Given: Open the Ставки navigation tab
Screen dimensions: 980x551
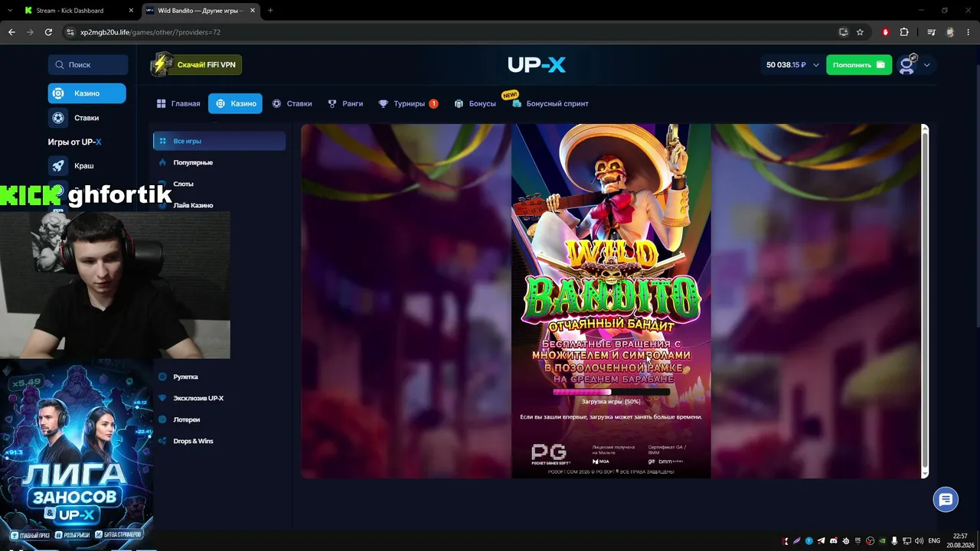Looking at the screenshot, I should 292,103.
